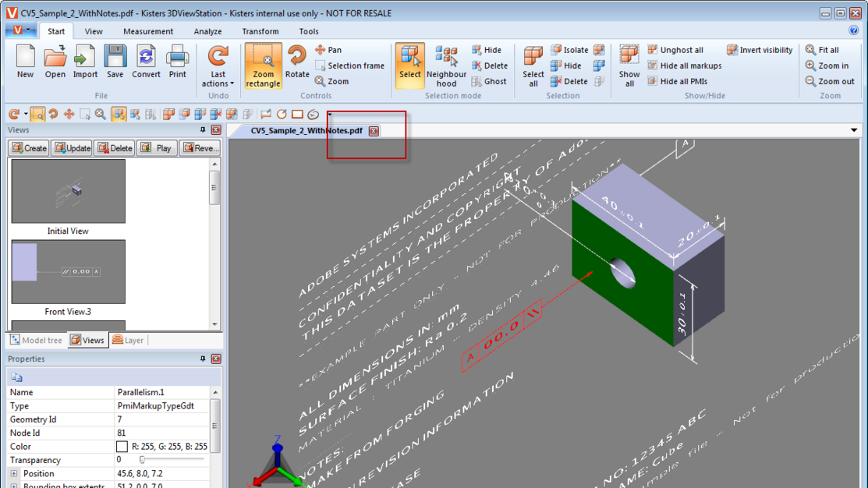
Task: Click the circle markup icon in quick toolbar
Action: pyautogui.click(x=282, y=115)
